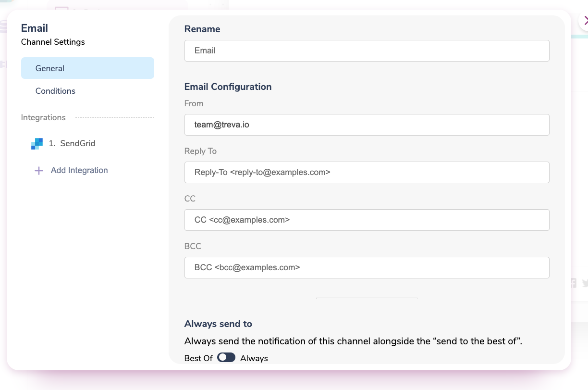
Task: Select the From field showing team@treva.io
Action: (x=367, y=125)
